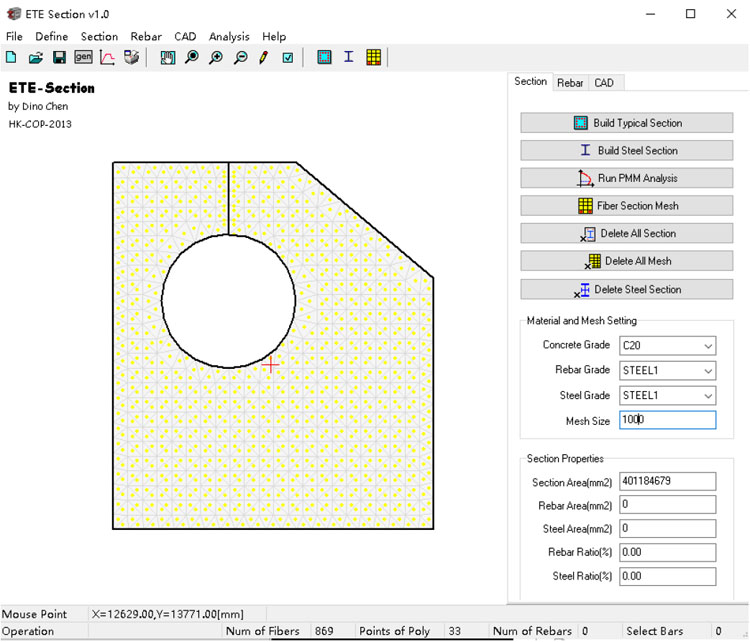
Task: Click the New file toolbar icon
Action: [x=11, y=57]
